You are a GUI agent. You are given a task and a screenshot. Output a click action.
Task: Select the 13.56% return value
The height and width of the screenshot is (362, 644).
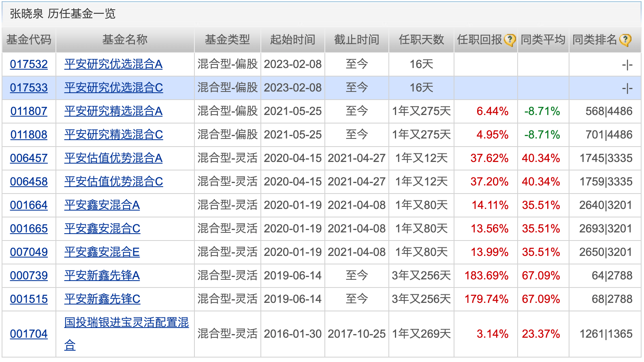point(489,228)
